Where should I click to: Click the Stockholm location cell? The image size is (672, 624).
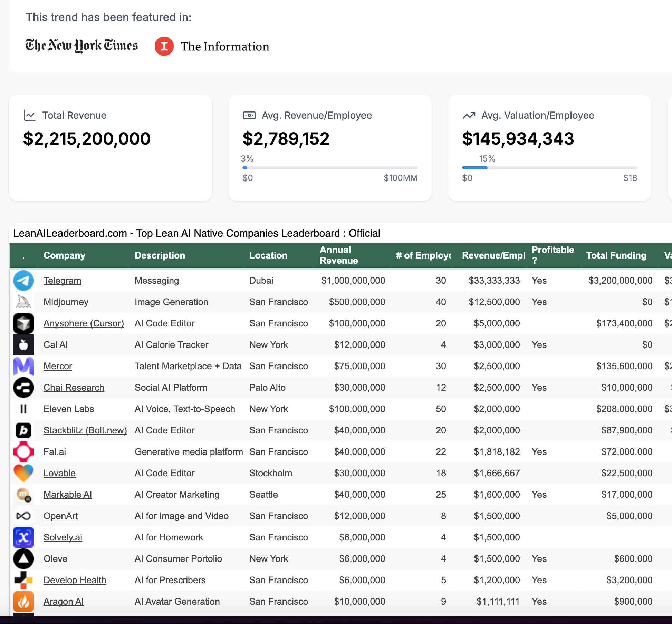(271, 473)
